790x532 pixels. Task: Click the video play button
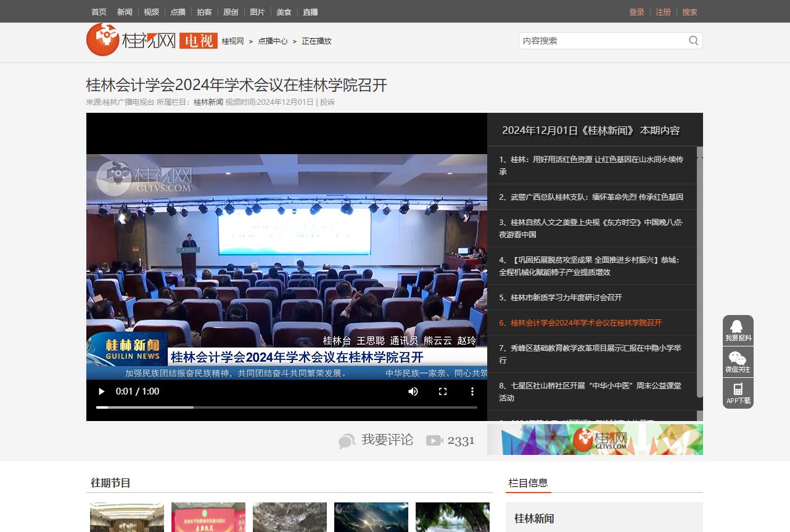[102, 391]
